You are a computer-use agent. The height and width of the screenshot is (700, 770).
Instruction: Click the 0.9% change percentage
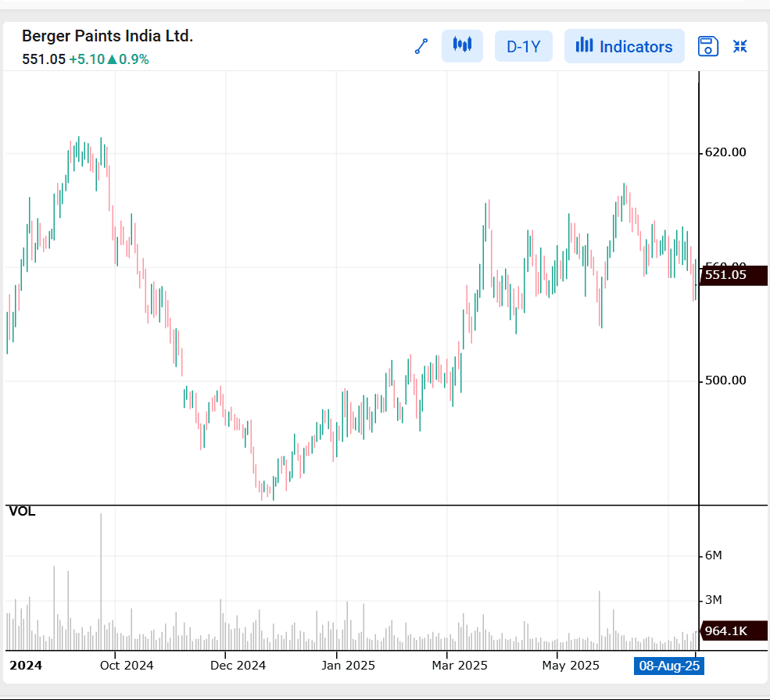[x=134, y=59]
